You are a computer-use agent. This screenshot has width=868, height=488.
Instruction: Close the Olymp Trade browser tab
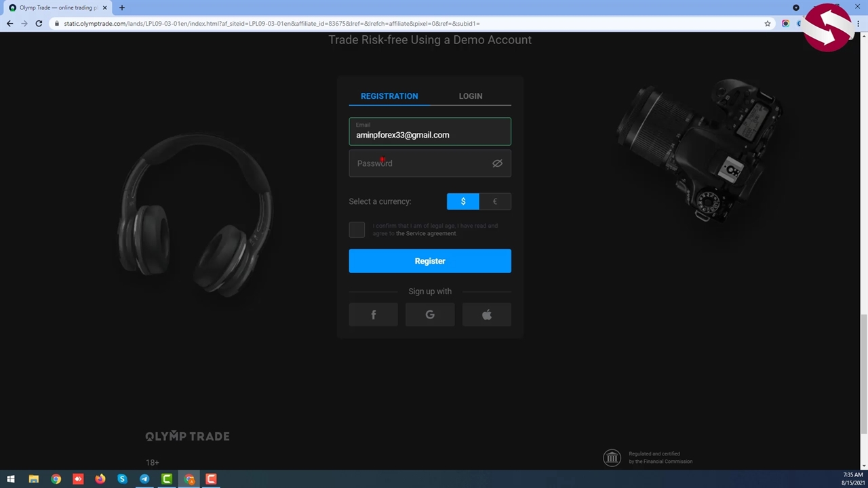tap(104, 7)
